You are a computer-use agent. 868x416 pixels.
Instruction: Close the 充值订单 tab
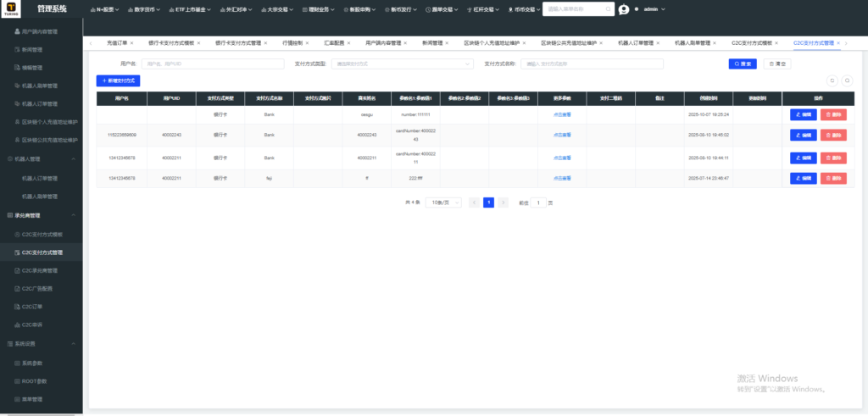131,43
